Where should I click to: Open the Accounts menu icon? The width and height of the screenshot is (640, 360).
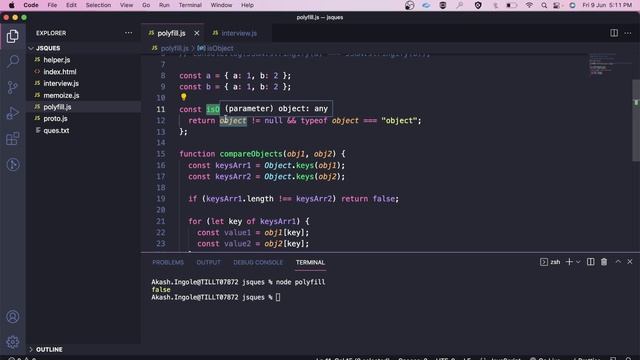[x=13, y=317]
